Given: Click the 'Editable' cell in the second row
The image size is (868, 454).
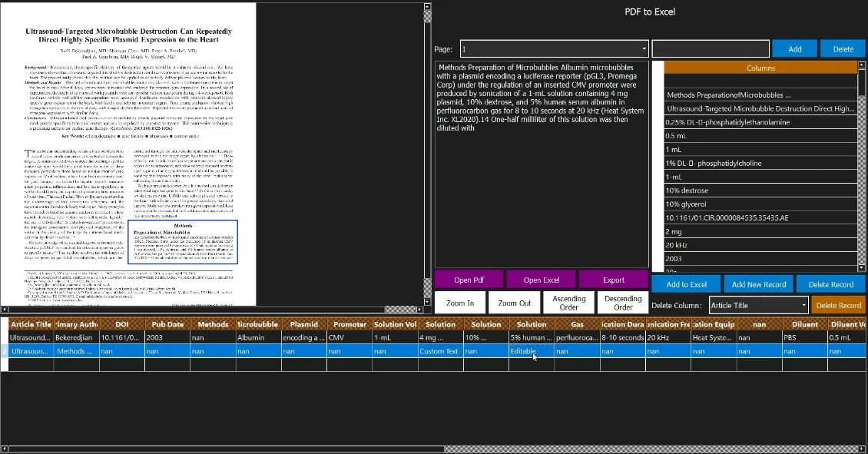Looking at the screenshot, I should [532, 351].
